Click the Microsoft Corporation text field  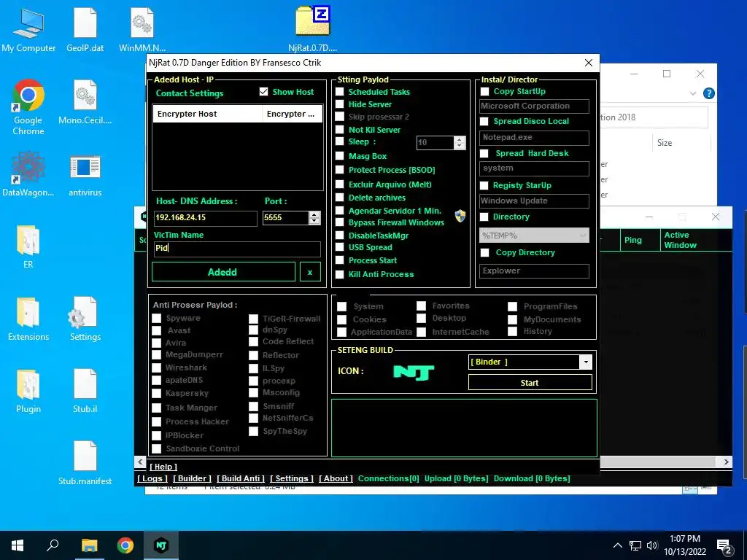tap(534, 106)
